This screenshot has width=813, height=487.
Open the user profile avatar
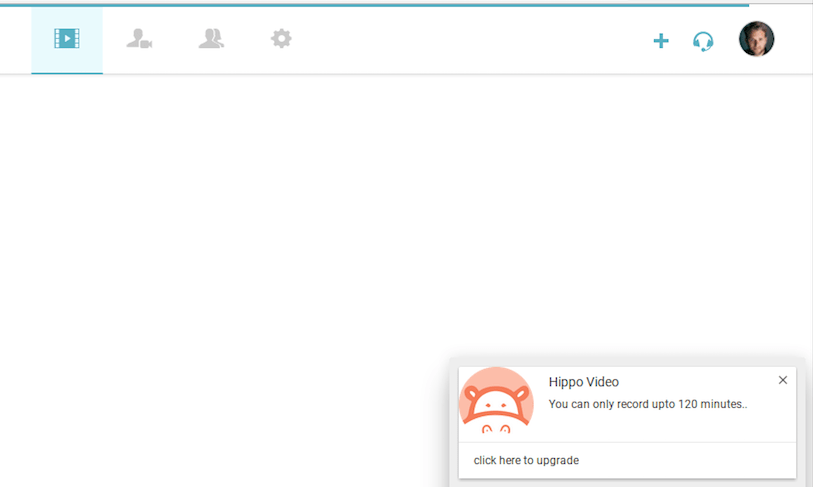click(x=756, y=39)
